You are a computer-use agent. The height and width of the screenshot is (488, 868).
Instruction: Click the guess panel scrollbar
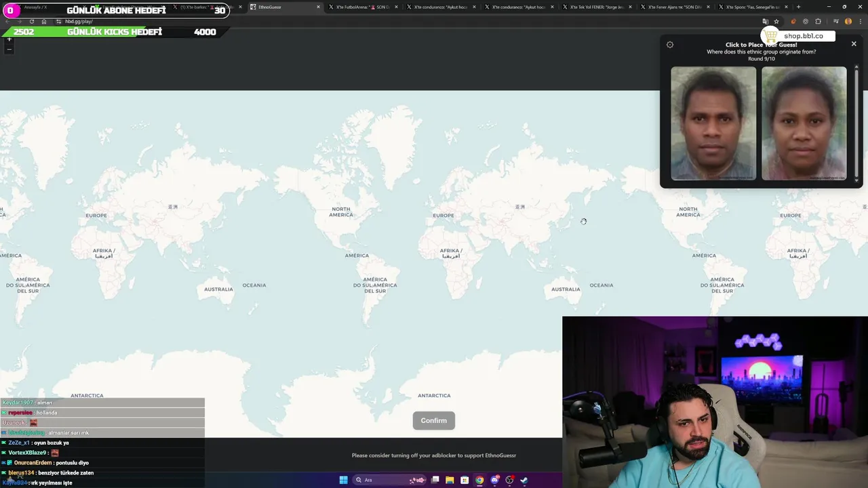[x=858, y=123]
